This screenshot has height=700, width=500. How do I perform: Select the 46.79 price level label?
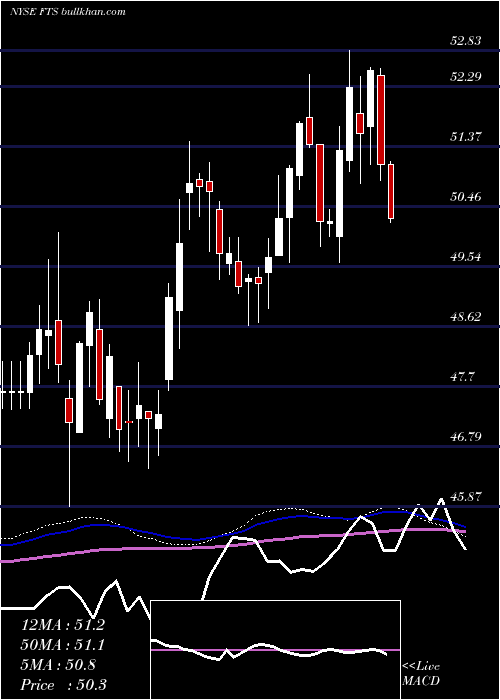[466, 436]
